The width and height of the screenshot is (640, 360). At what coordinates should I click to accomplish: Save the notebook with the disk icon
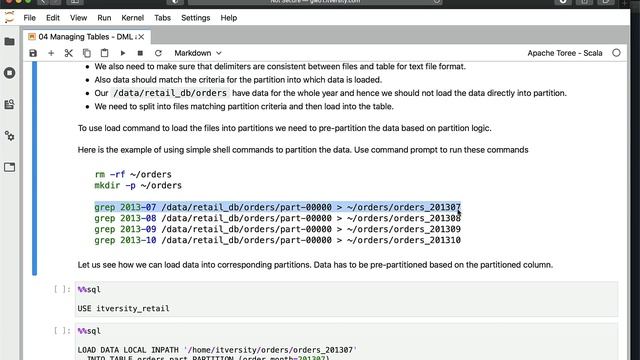click(x=33, y=53)
